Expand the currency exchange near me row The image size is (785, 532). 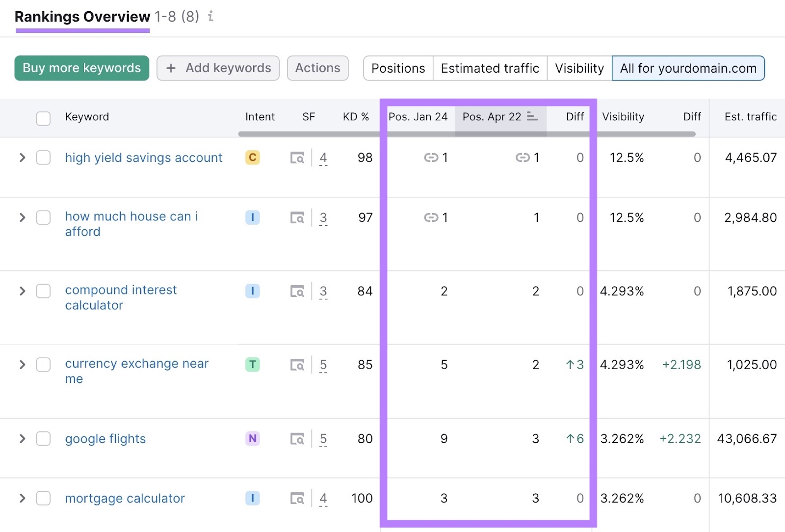22,365
